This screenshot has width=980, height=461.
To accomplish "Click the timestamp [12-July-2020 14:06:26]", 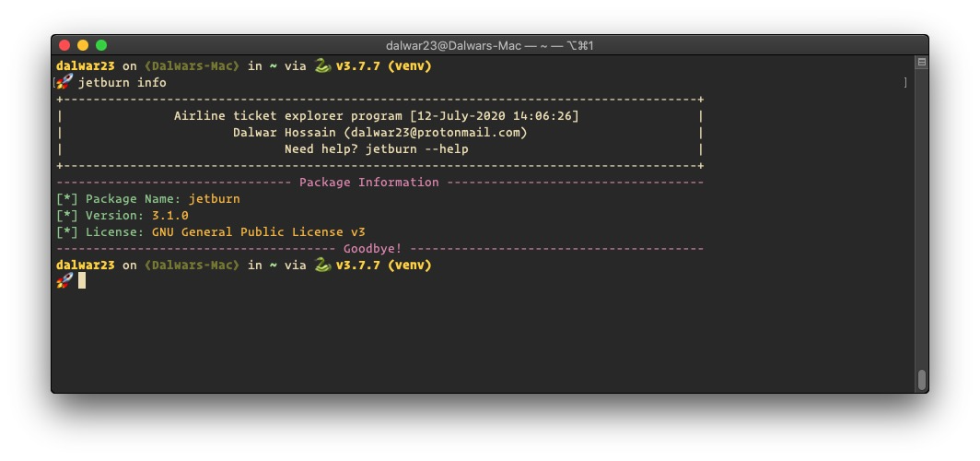I will tap(495, 116).
